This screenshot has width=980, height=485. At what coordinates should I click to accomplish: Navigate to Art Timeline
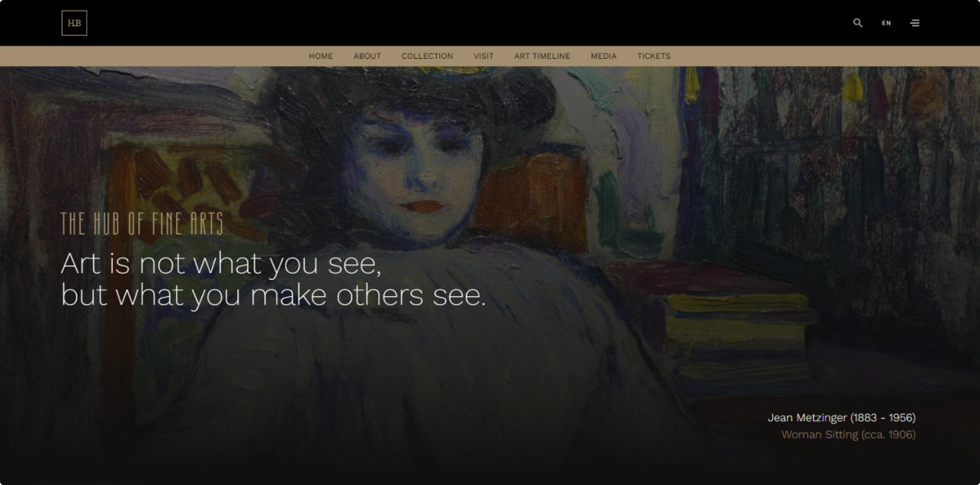click(542, 56)
